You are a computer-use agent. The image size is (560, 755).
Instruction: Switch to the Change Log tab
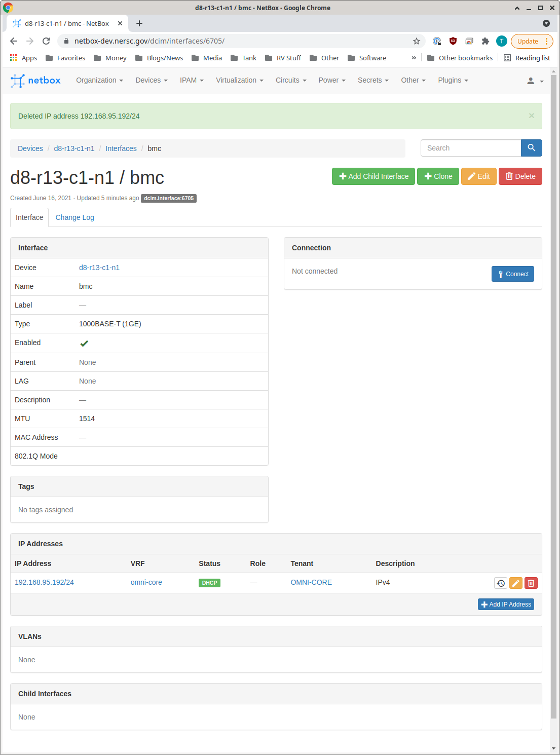[x=74, y=217]
